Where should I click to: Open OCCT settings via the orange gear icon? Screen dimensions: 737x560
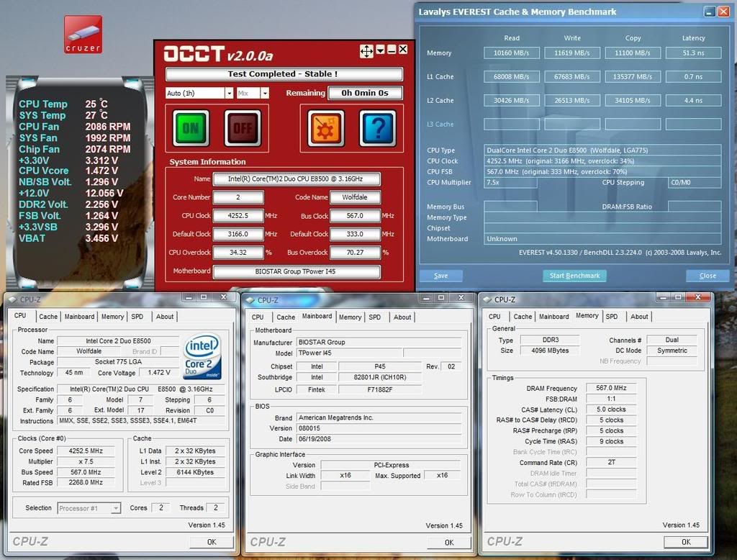coord(326,128)
